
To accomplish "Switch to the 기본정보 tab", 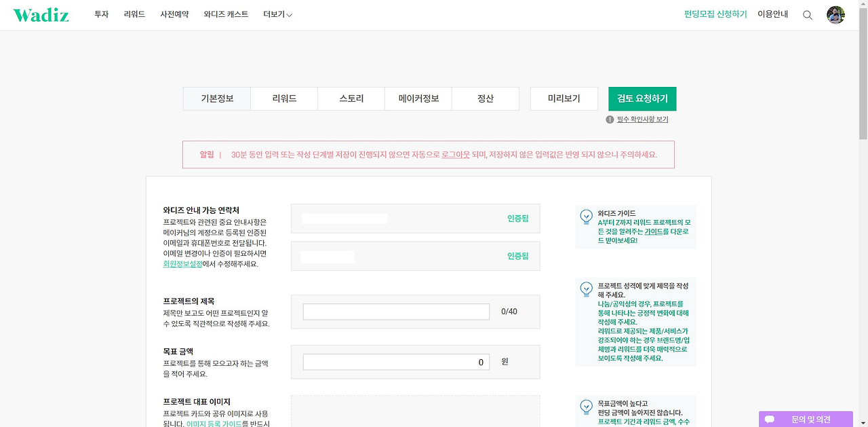I will 217,98.
